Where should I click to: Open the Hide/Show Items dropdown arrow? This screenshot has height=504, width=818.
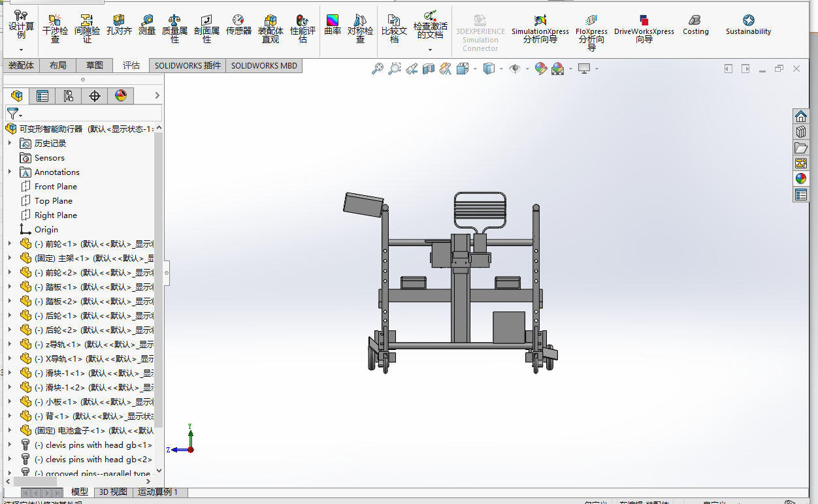pyautogui.click(x=527, y=69)
